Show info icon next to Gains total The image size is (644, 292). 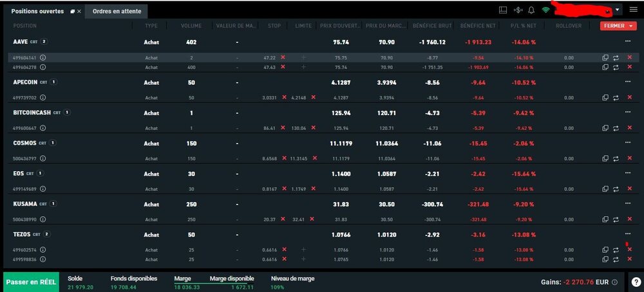coord(614,282)
